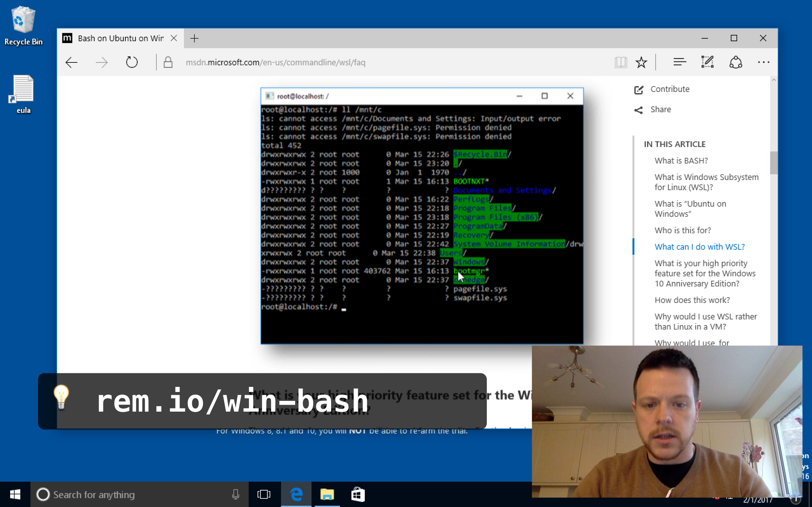The image size is (812, 507).
Task: Click the Edge Share icon in toolbar
Action: click(x=736, y=62)
